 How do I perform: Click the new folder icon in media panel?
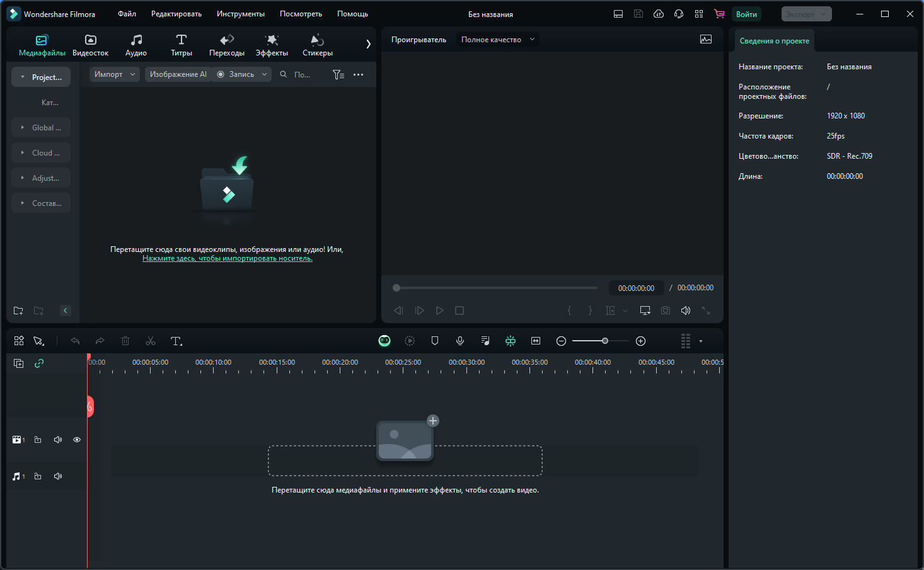[18, 311]
